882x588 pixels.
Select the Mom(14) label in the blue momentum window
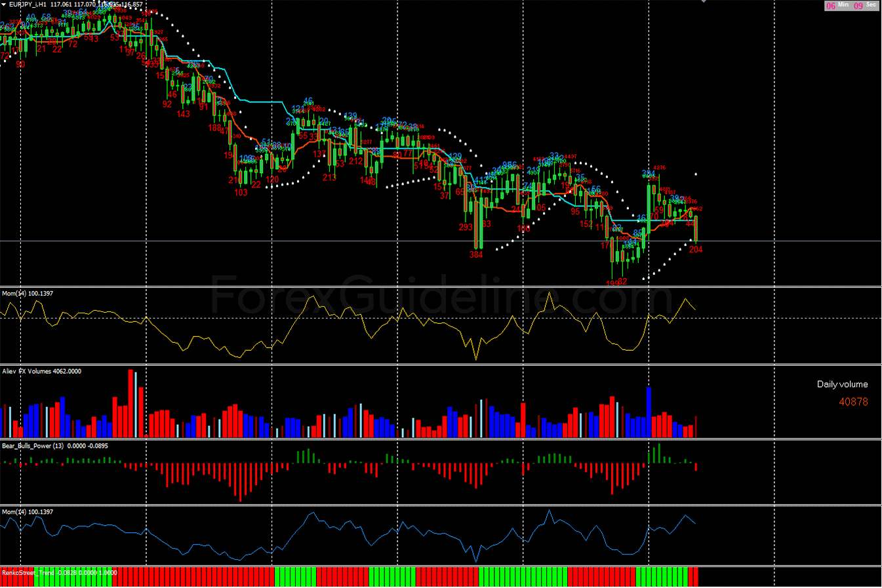14,511
